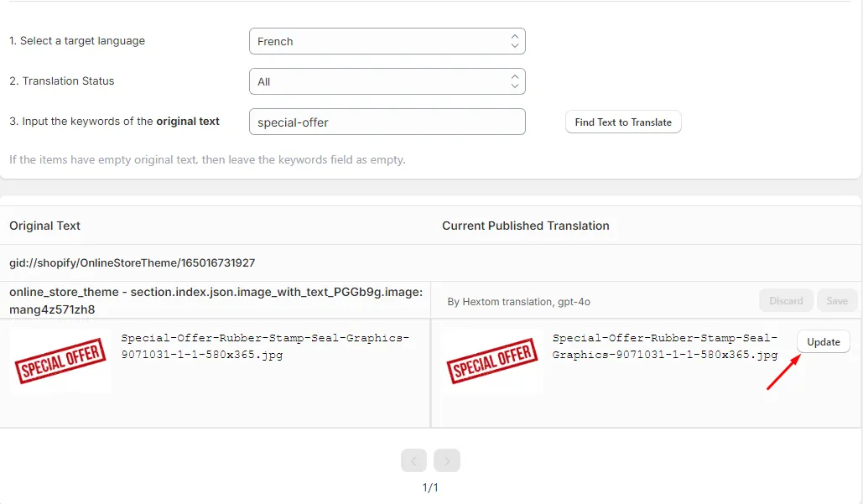
Task: Click the gid://shopify/OnlineStoreTheme resource row
Action: (x=133, y=262)
